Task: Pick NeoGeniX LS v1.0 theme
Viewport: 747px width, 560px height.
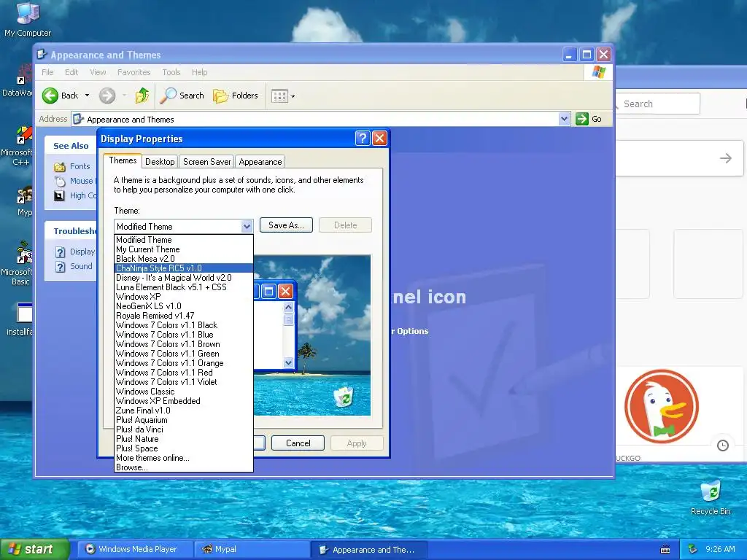Action: point(184,306)
